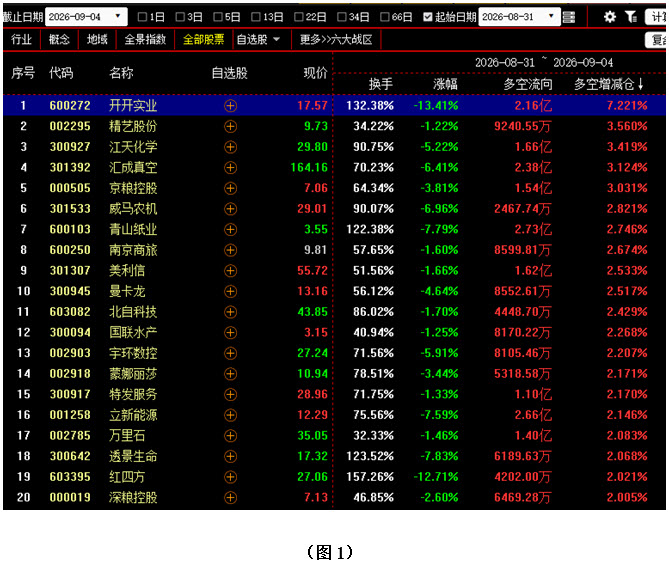Select the 全景指数 tab
Viewport: 669px width, 577px height.
click(145, 40)
